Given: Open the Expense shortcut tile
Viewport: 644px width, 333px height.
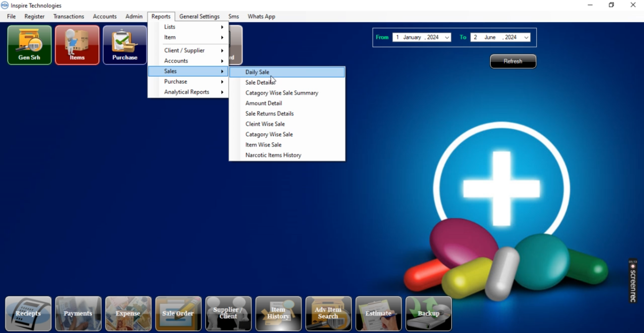Looking at the screenshot, I should tap(128, 314).
